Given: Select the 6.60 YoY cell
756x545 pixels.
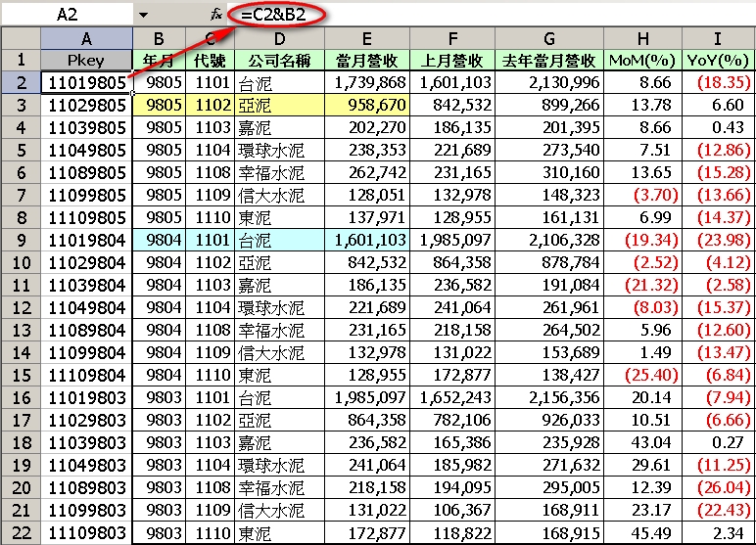Looking at the screenshot, I should point(718,105).
